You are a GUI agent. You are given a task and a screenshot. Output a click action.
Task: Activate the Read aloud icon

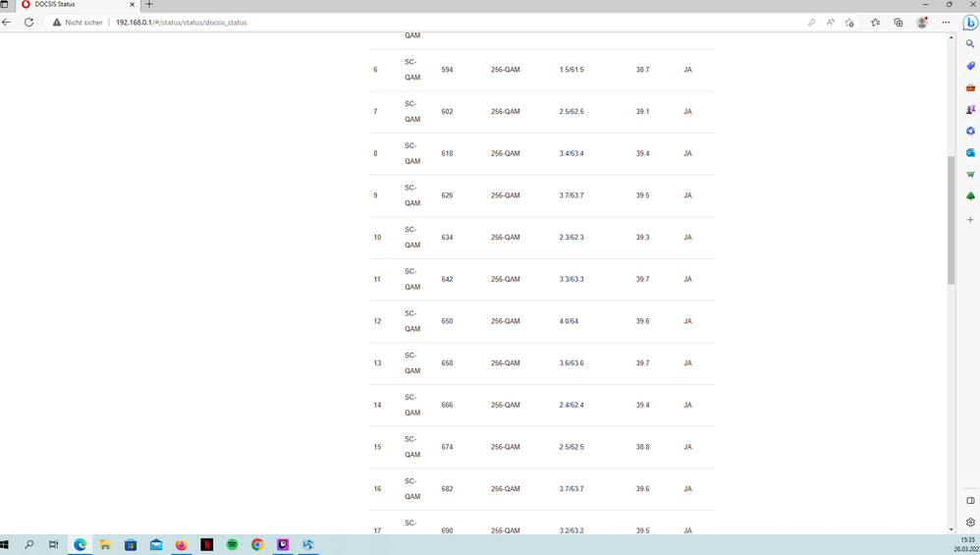pos(830,23)
